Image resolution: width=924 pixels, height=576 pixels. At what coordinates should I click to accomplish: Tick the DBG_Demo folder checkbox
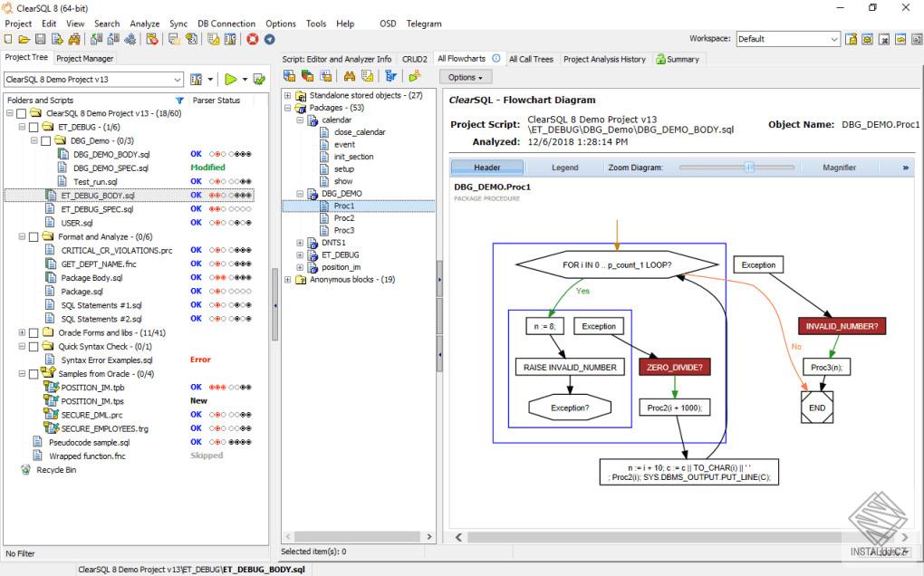[46, 141]
